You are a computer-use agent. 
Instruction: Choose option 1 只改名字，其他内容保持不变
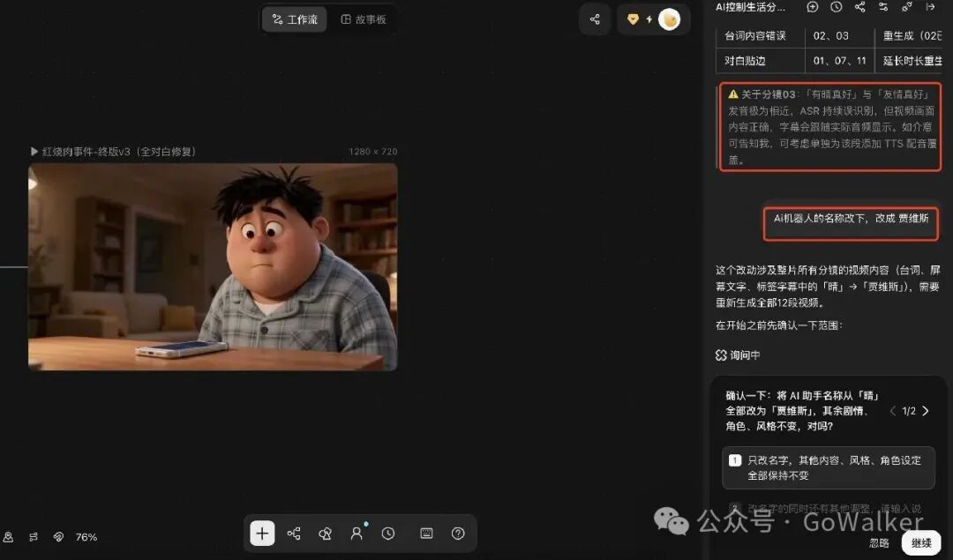[829, 467]
